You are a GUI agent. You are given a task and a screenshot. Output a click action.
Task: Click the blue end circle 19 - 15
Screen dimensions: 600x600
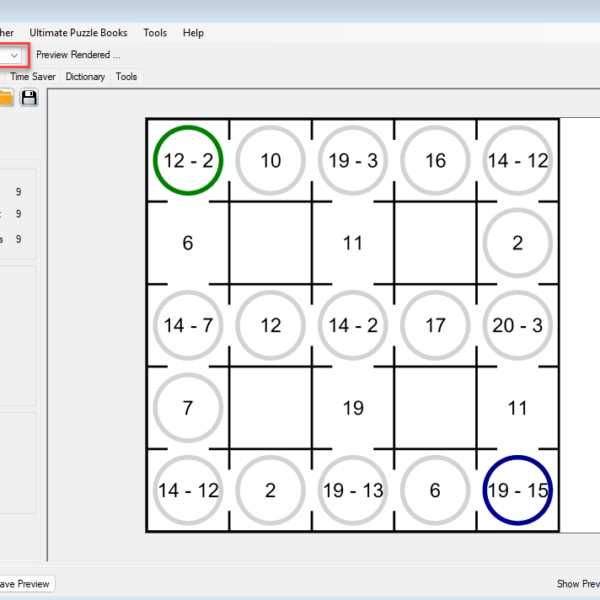(x=517, y=490)
